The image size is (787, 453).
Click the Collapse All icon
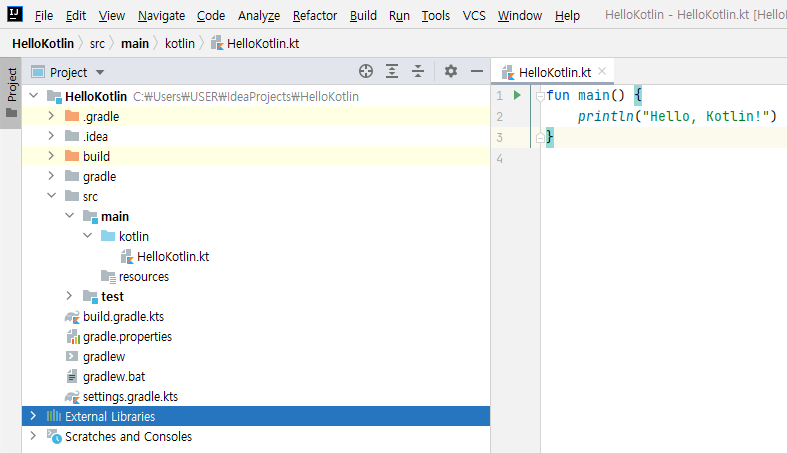tap(418, 71)
